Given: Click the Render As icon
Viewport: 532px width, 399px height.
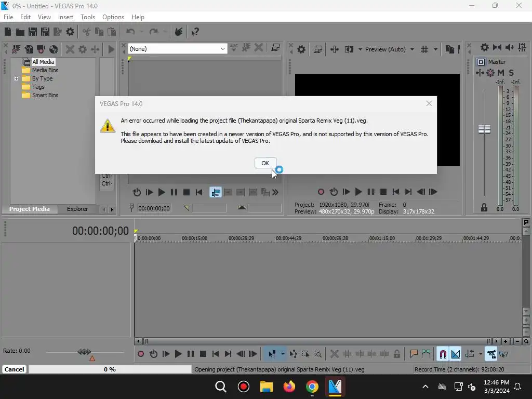Looking at the screenshot, I should [x=58, y=32].
